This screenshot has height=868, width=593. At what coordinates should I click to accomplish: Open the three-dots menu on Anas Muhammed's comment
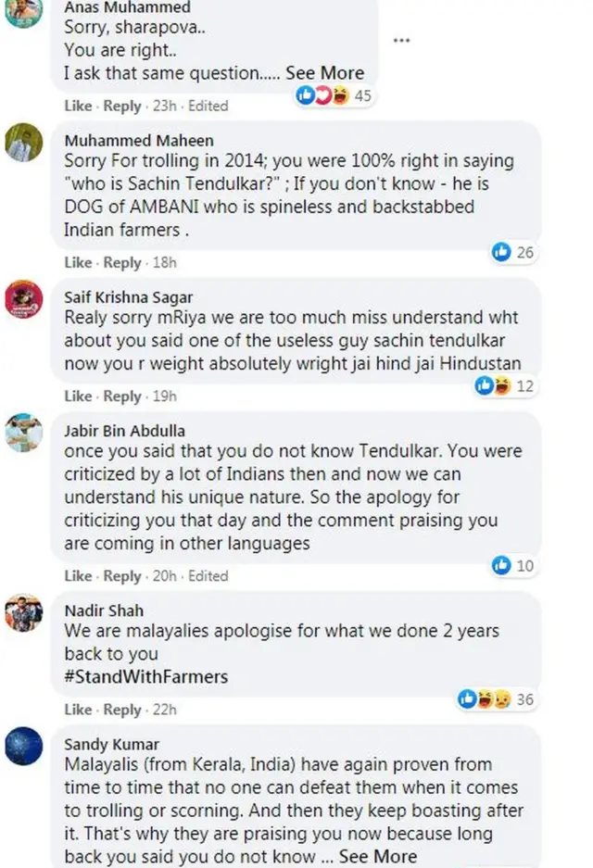point(401,42)
